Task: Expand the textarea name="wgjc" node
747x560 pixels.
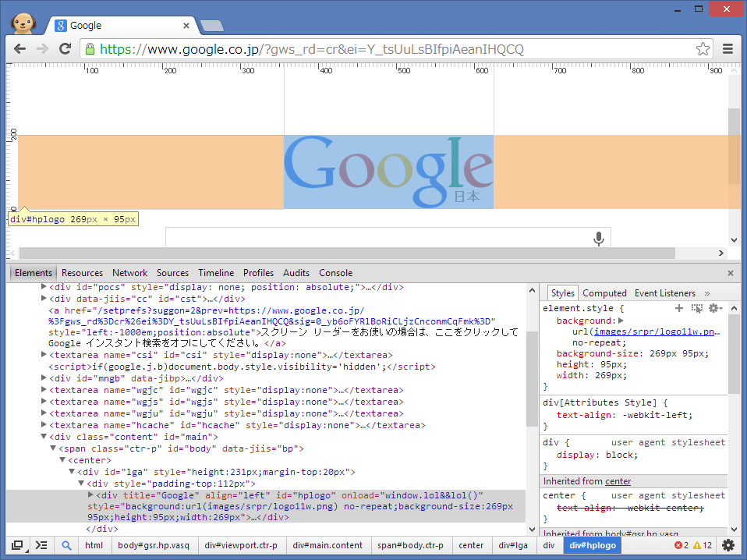Action: tap(44, 389)
